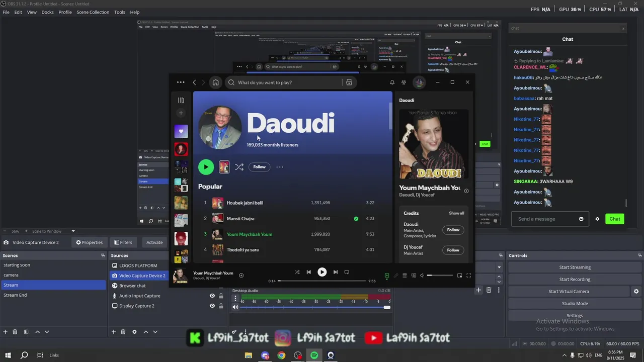The width and height of the screenshot is (644, 362).
Task: Show all credits
Action: pyautogui.click(x=456, y=213)
